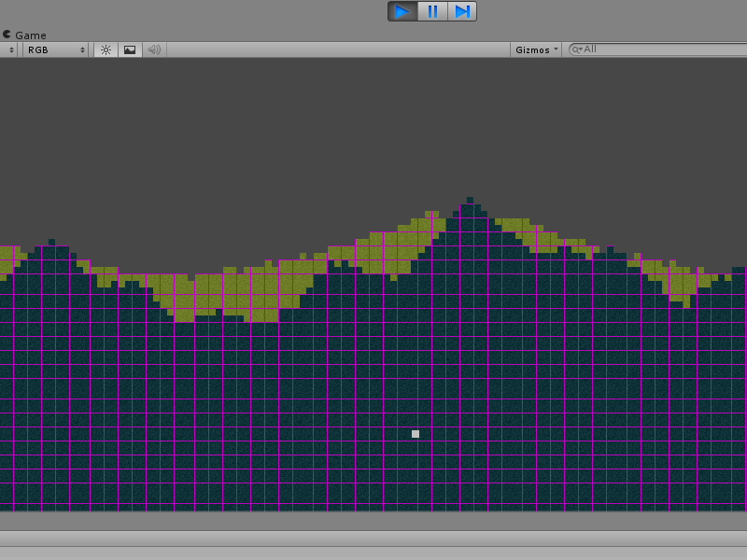The height and width of the screenshot is (560, 747).
Task: Open the leftmost display aspect dropdown
Action: click(7, 49)
